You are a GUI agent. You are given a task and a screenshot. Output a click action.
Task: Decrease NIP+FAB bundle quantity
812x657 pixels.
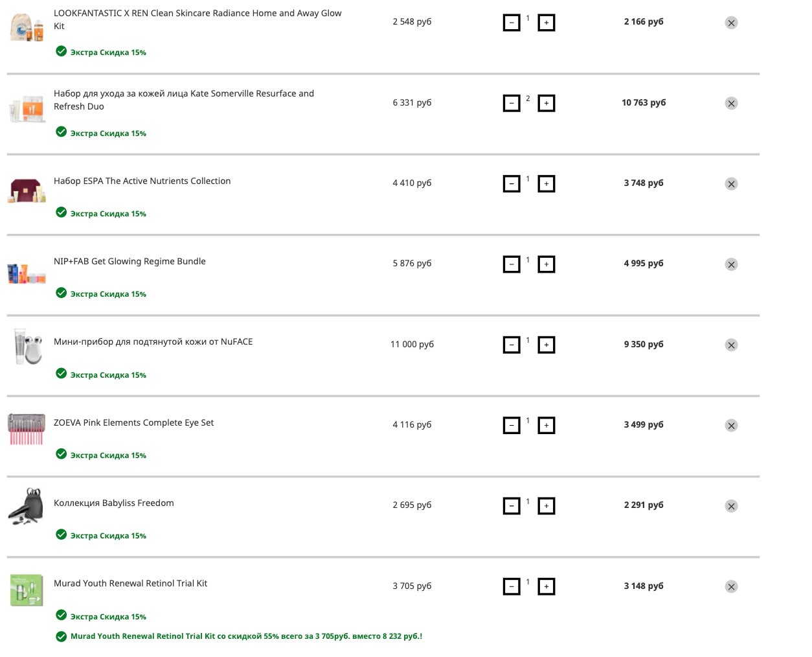(x=512, y=264)
